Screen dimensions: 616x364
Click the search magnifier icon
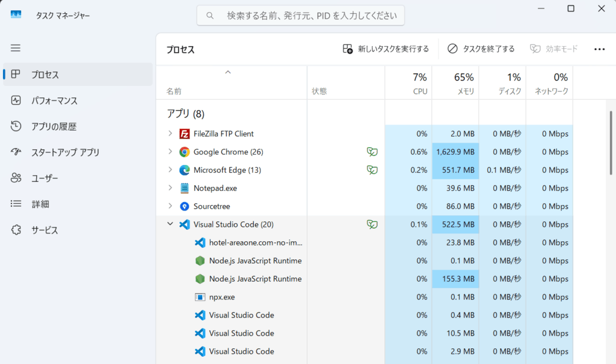(210, 16)
